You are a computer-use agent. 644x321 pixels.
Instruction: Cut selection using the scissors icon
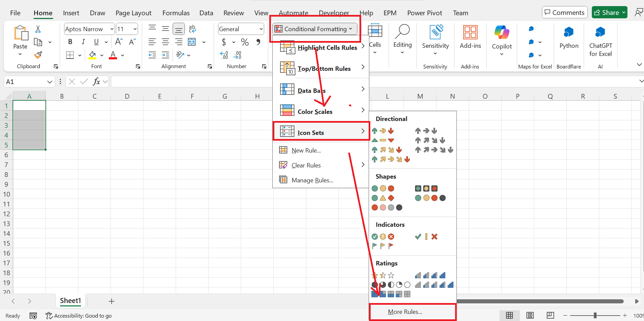pos(38,29)
